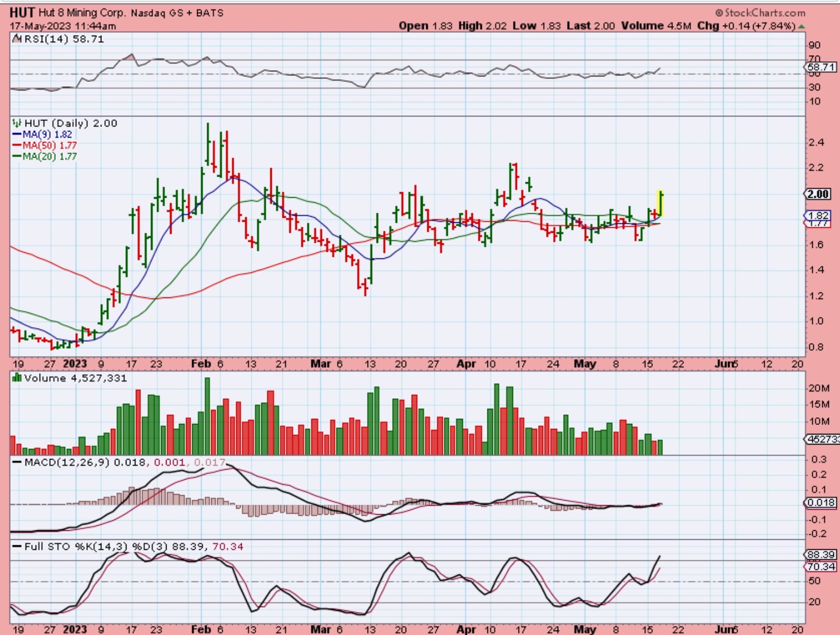Click the 2.4 price axis label

(x=816, y=143)
